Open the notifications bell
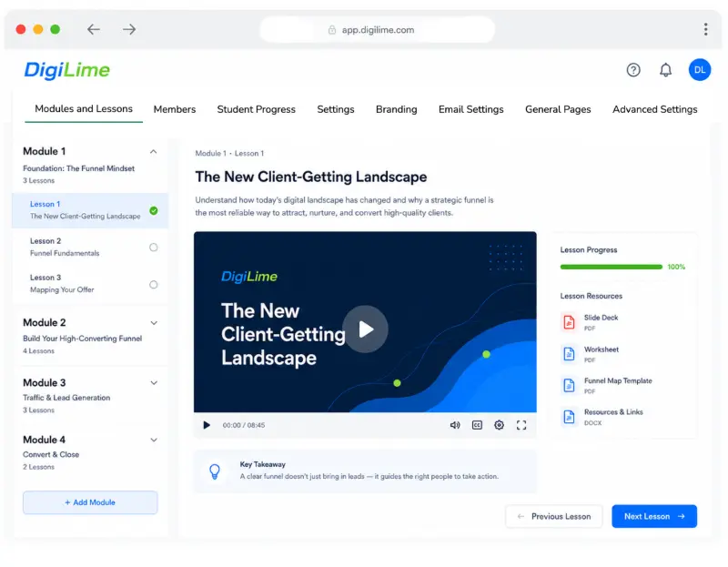728x567 pixels. point(665,70)
